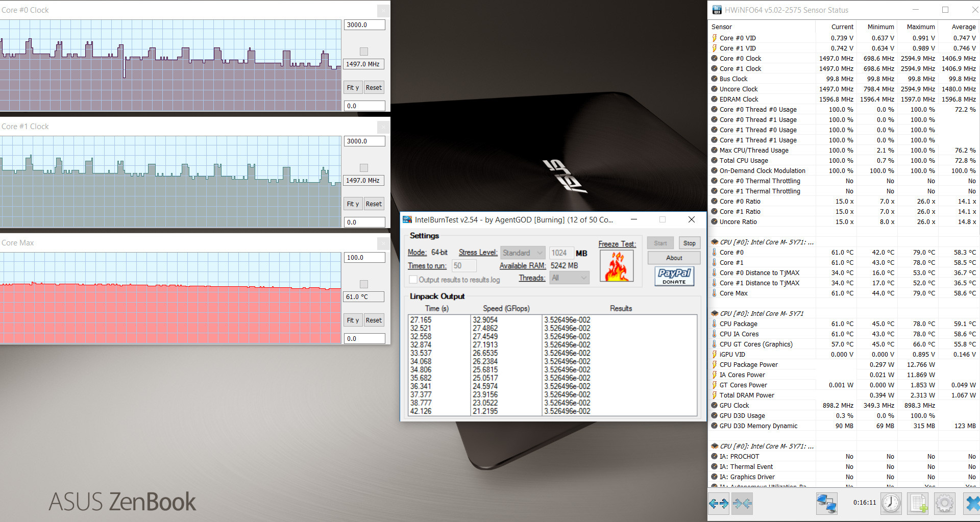Screen dimensions: 980x522
Task: Enable Output results to results.log checkbox
Action: tap(413, 280)
